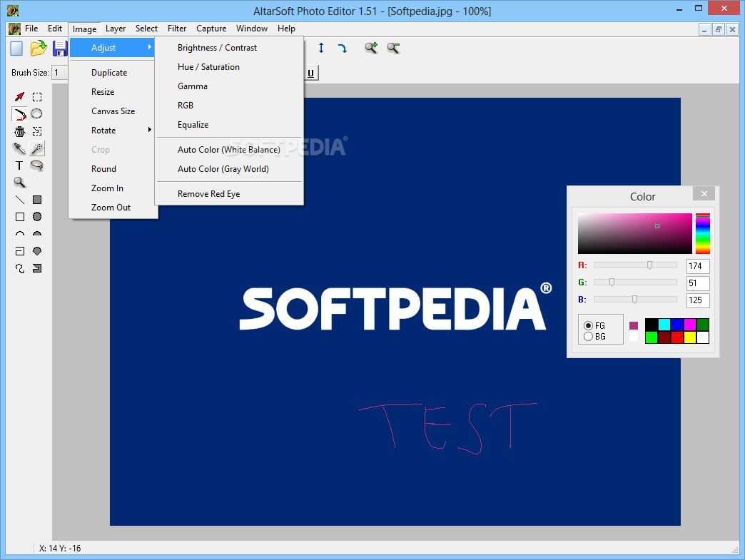The height and width of the screenshot is (560, 745).
Task: Choose Auto Color (White Balance)
Action: click(230, 150)
